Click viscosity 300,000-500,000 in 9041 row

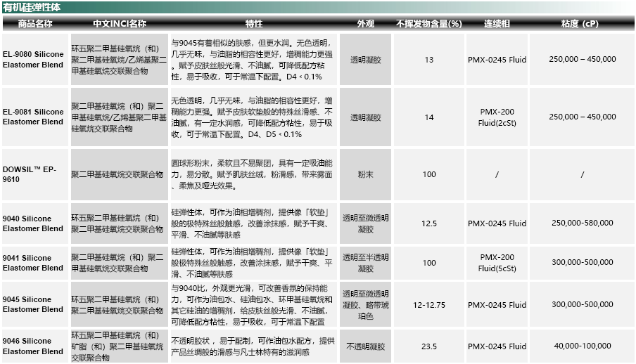(583, 262)
